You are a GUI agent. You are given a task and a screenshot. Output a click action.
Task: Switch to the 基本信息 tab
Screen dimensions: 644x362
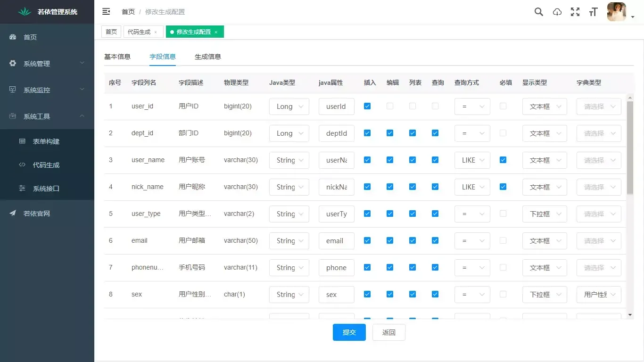(x=117, y=56)
